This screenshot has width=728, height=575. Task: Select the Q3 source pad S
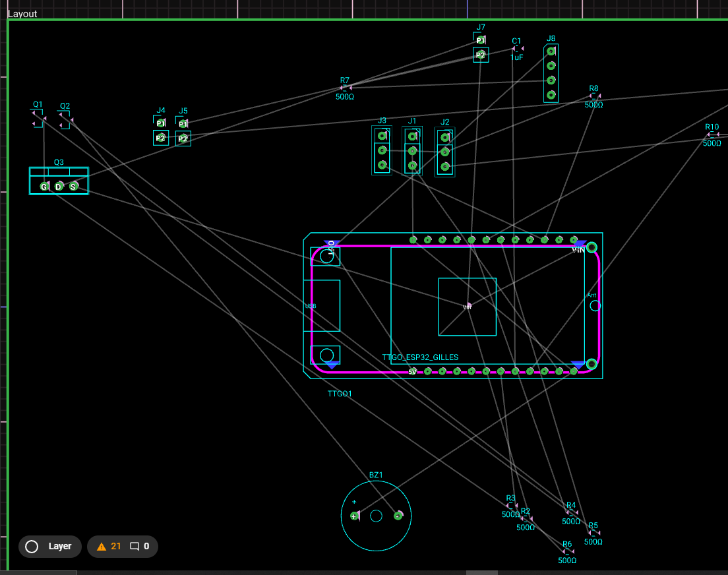(73, 187)
